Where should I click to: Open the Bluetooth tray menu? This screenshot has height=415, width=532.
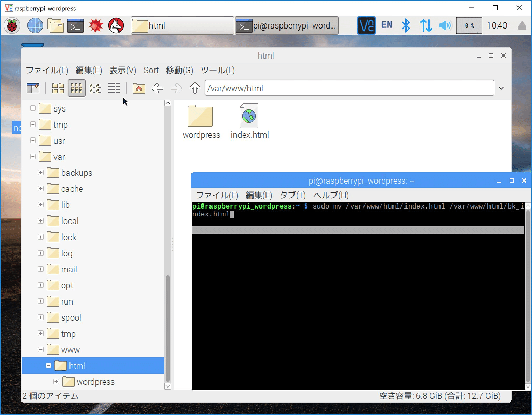click(x=406, y=25)
